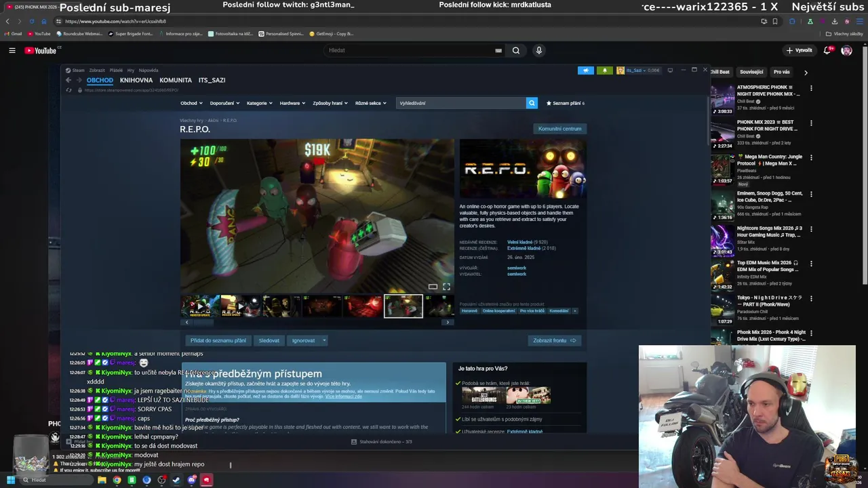Image resolution: width=868 pixels, height=488 pixels.
Task: Expand more tags with the plus button
Action: click(575, 311)
